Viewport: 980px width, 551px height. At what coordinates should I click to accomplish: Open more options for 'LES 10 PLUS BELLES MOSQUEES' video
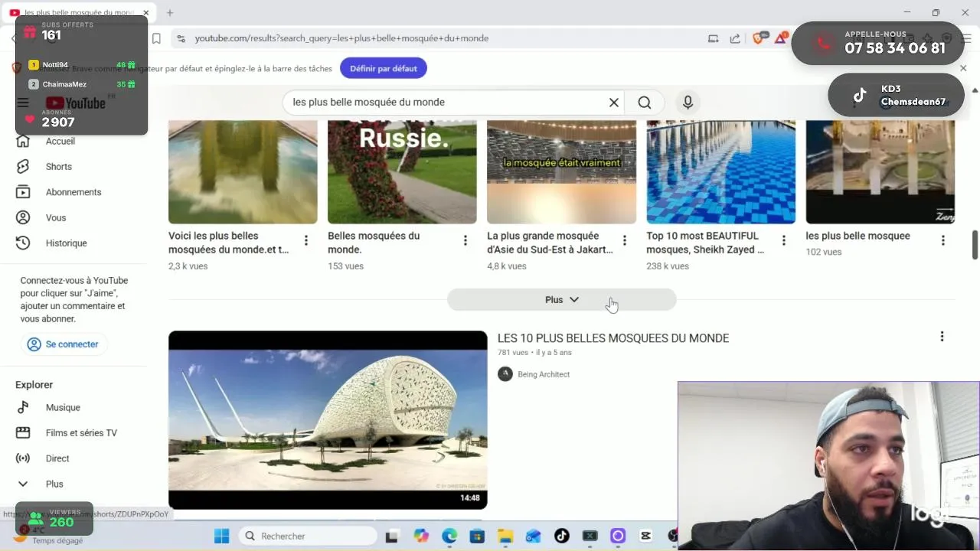coord(942,337)
